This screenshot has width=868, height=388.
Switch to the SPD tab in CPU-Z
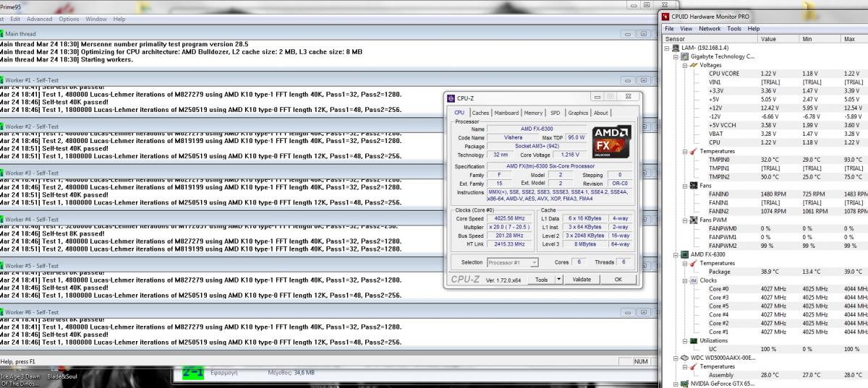point(555,113)
